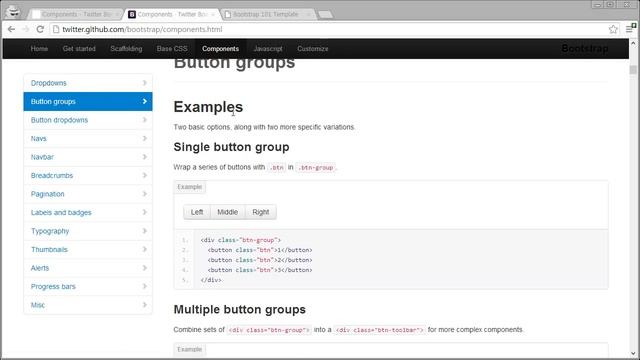Click the scrollbar down arrow
The width and height of the screenshot is (640, 360).
[x=633, y=353]
